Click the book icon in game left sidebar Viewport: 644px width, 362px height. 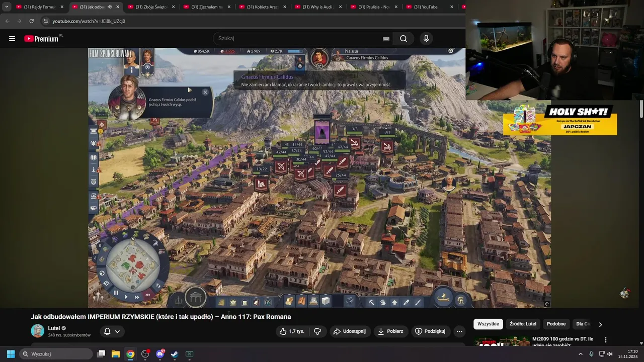[x=94, y=157]
